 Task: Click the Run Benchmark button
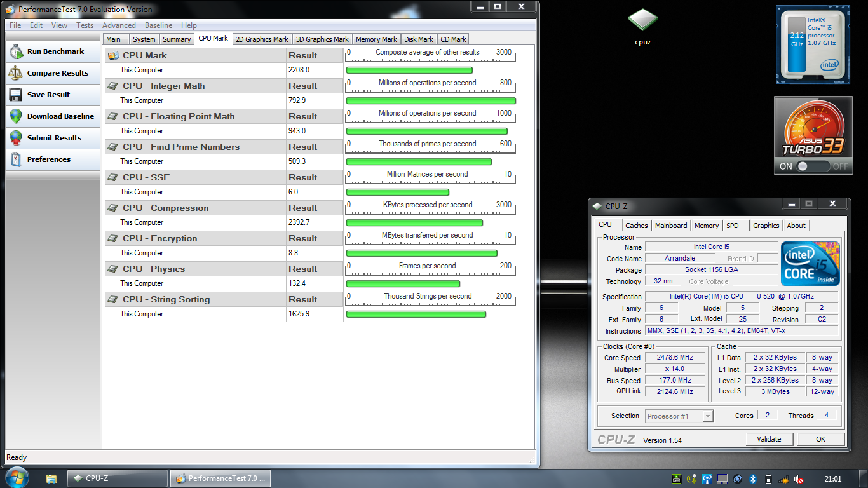coord(53,52)
